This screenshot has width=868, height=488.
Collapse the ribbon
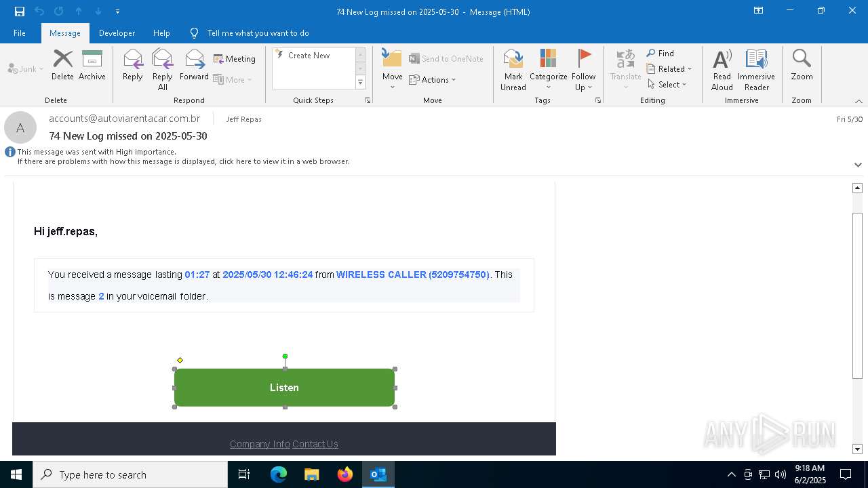859,101
